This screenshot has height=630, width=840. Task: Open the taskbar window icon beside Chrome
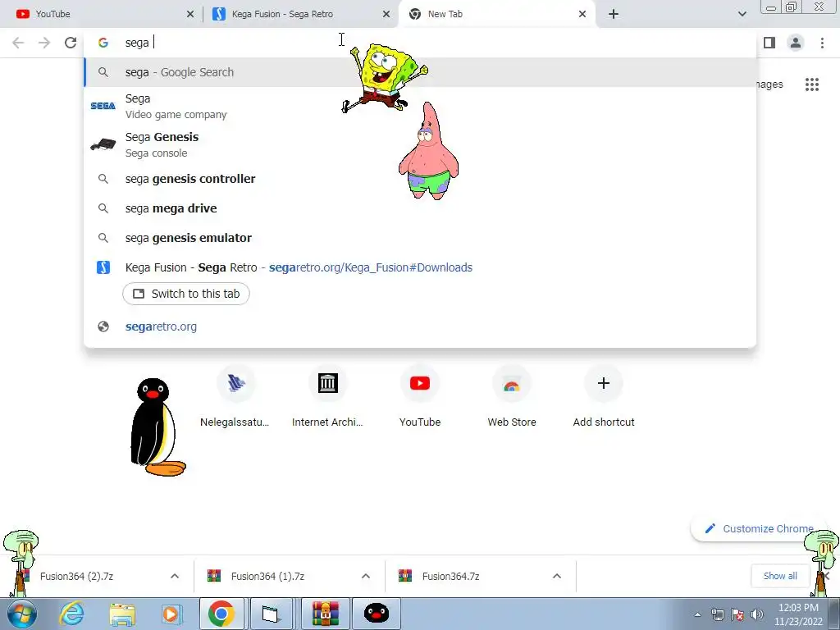click(271, 614)
